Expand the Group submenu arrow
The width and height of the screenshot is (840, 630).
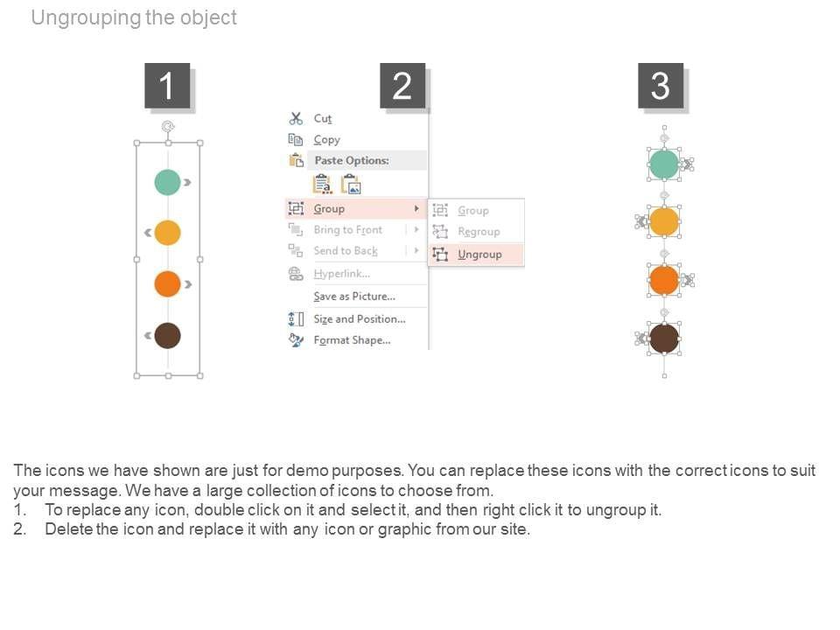pyautogui.click(x=416, y=209)
